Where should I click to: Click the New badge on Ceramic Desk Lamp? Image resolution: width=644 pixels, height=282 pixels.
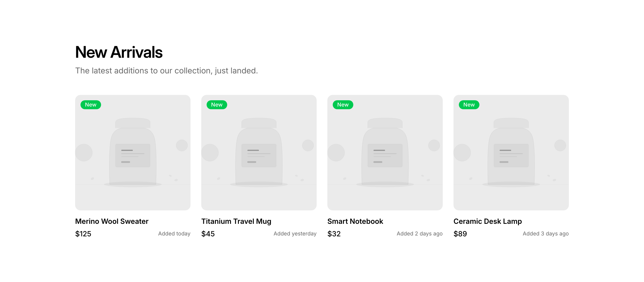click(469, 105)
